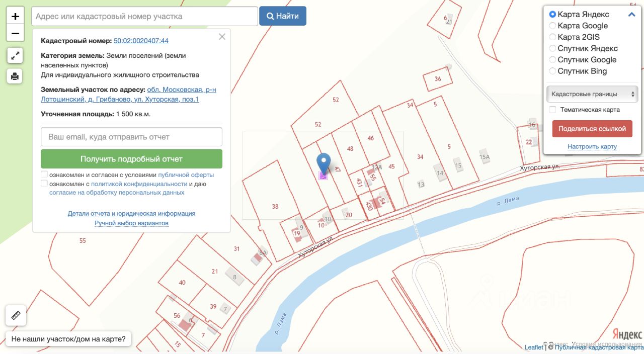Image resolution: width=644 pixels, height=354 pixels.
Task: Open the Настроить карту link
Action: click(592, 147)
